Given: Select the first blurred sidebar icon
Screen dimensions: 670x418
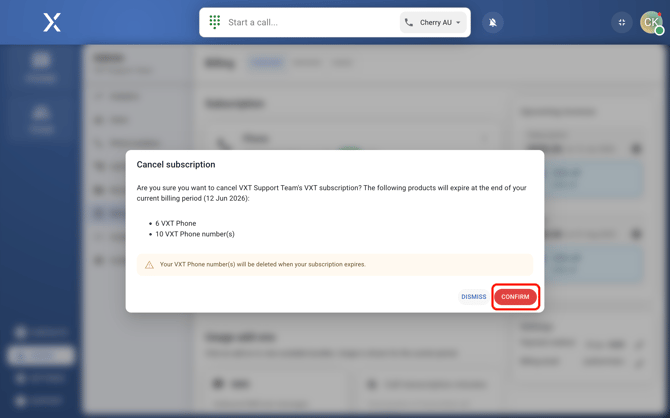Looking at the screenshot, I should click(41, 66).
